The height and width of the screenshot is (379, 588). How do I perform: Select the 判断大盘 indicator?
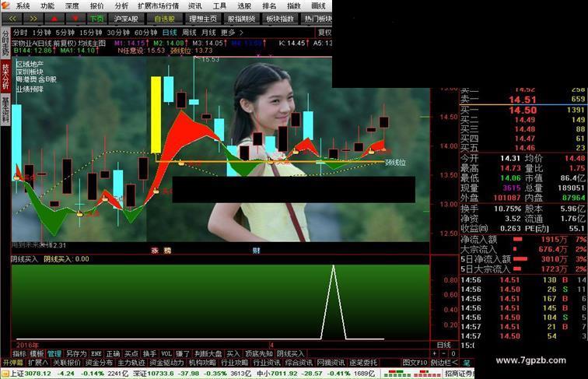pos(208,353)
